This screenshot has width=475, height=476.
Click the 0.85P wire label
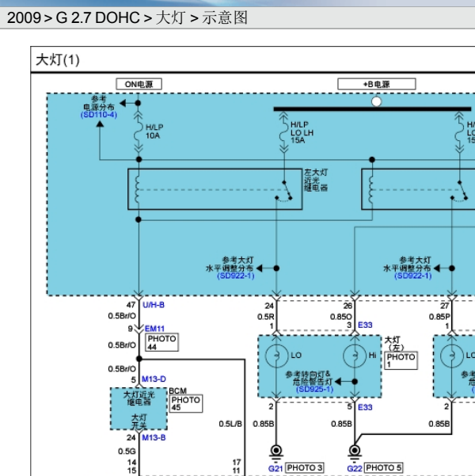[x=439, y=317]
